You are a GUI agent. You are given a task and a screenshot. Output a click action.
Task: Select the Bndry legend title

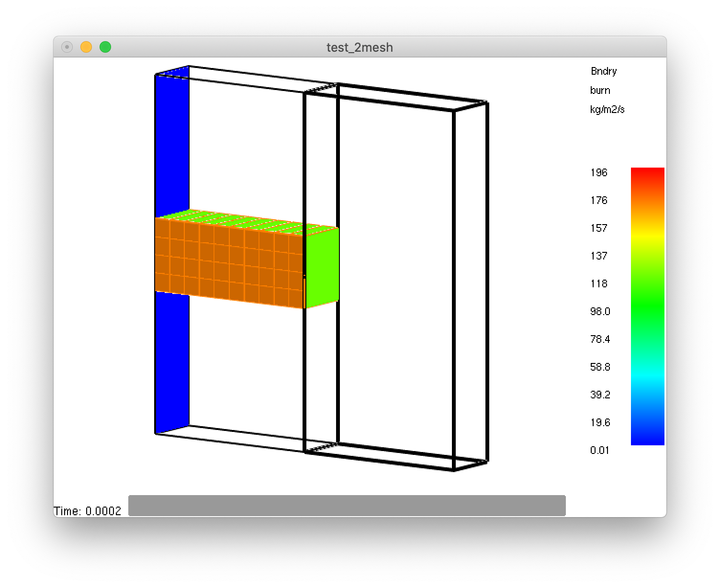pos(603,71)
